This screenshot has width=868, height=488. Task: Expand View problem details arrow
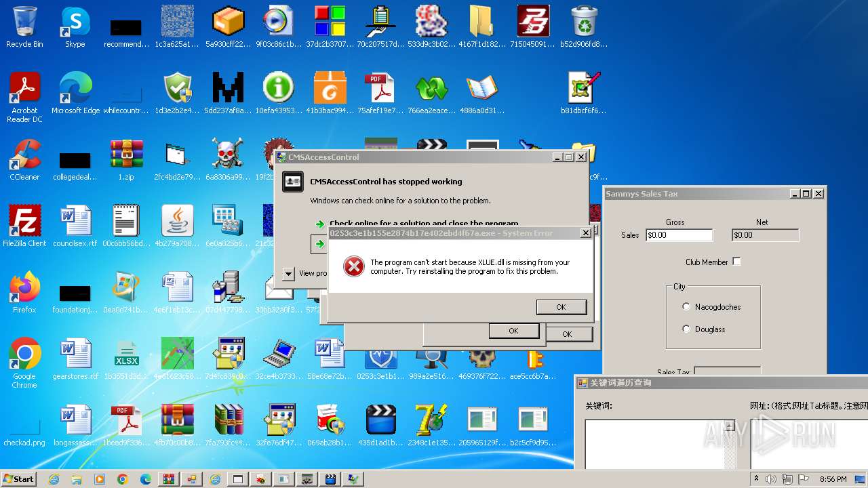[288, 274]
